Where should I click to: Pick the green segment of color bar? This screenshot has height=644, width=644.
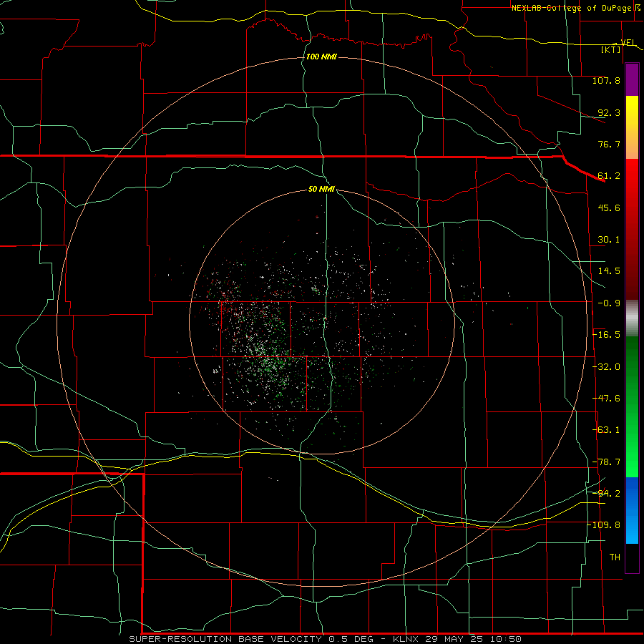[x=632, y=406]
